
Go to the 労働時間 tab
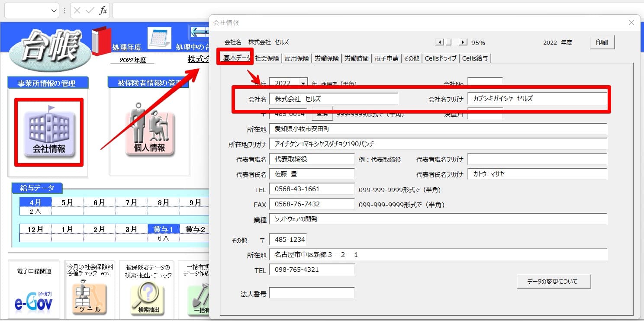[x=357, y=58]
